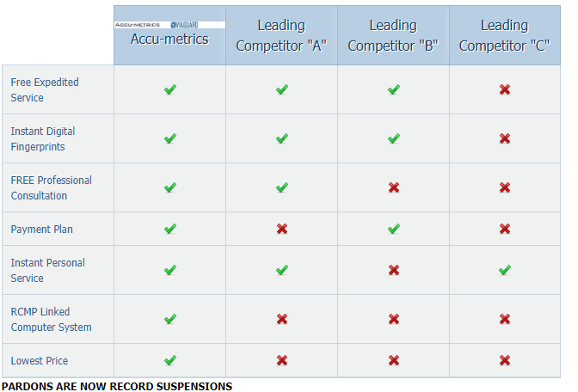Click Competitor A red X for Payment Plan
The height and width of the screenshot is (392, 578).
(x=281, y=229)
